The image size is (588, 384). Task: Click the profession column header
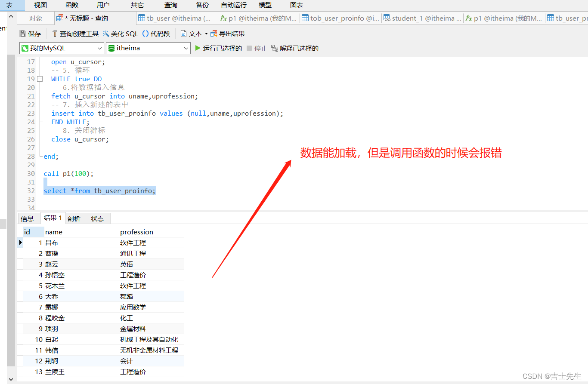(x=152, y=232)
